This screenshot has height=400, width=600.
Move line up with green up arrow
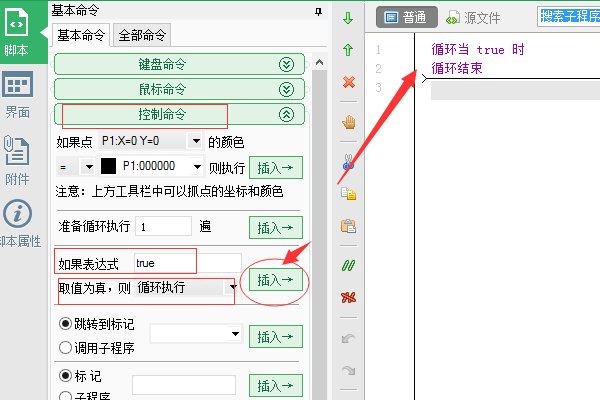(348, 50)
